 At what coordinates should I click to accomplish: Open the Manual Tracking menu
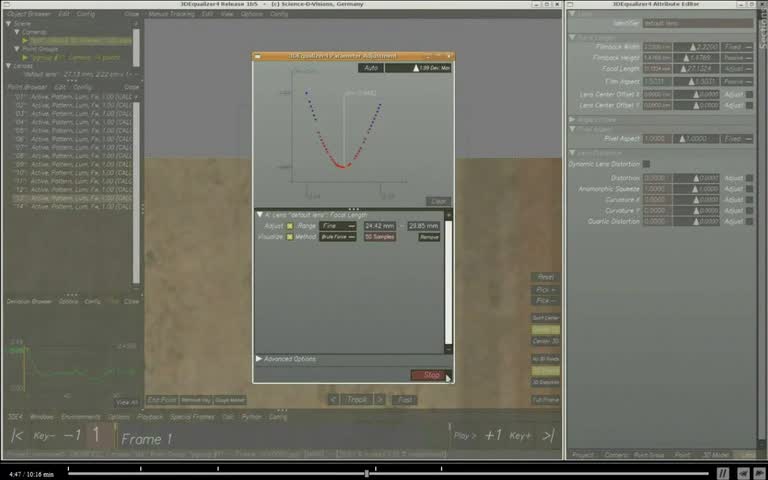point(171,14)
